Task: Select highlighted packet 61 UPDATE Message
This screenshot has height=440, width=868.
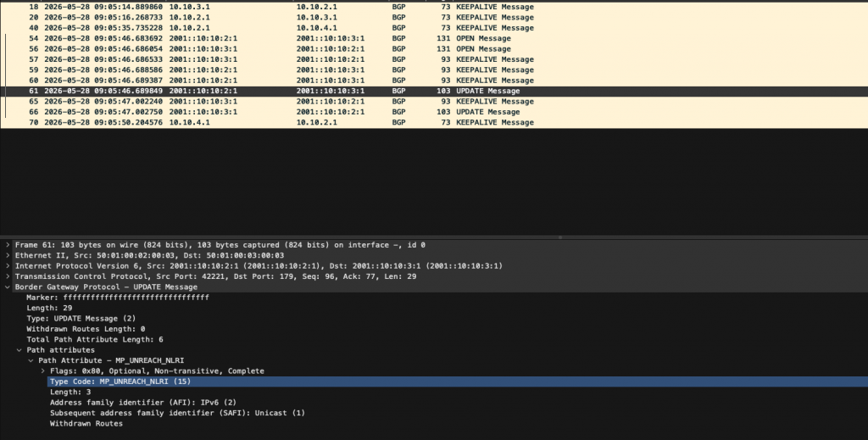Action: point(434,91)
